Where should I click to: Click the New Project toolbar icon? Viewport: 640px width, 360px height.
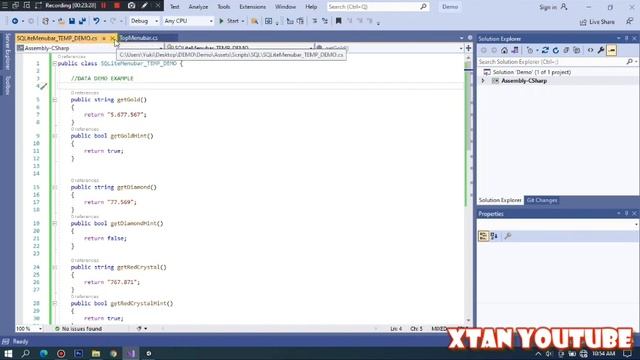[x=45, y=21]
